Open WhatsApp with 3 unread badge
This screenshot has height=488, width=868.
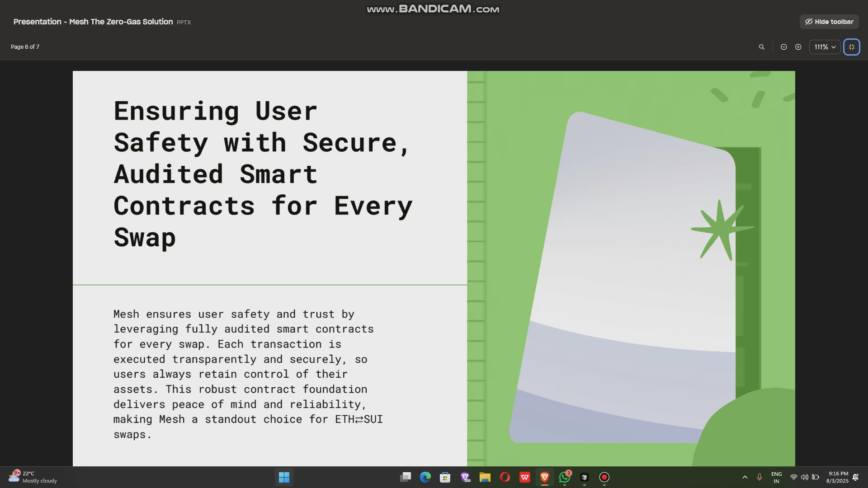click(565, 477)
